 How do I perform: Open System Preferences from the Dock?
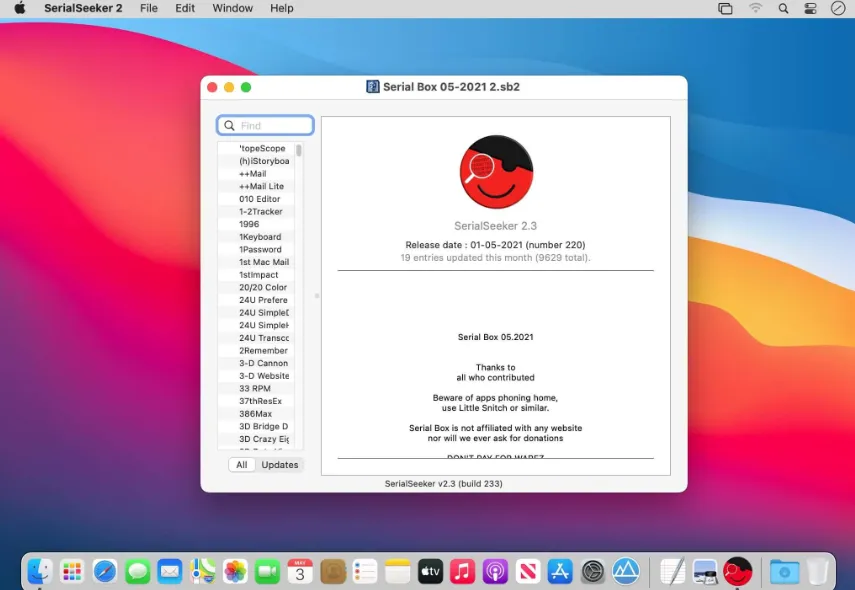pyautogui.click(x=593, y=571)
